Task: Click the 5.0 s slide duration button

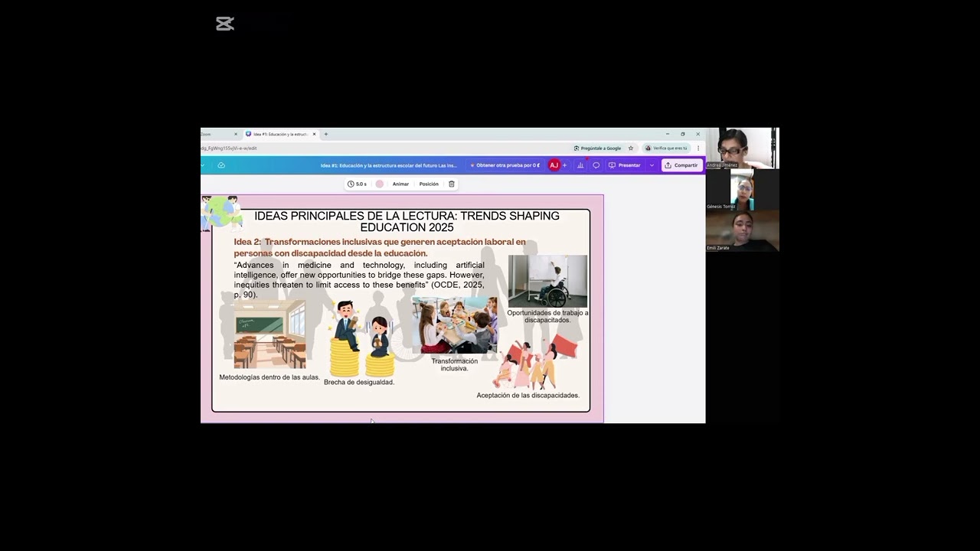Action: pyautogui.click(x=357, y=184)
